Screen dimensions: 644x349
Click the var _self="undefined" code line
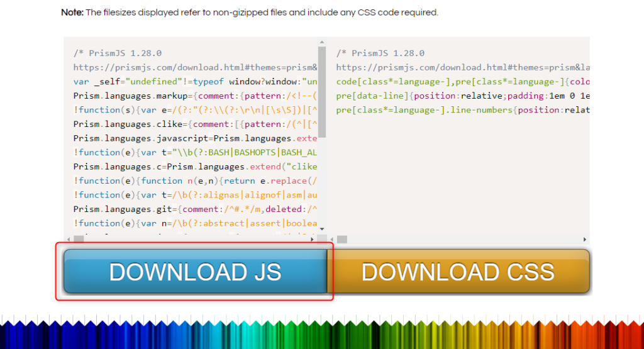click(x=196, y=82)
